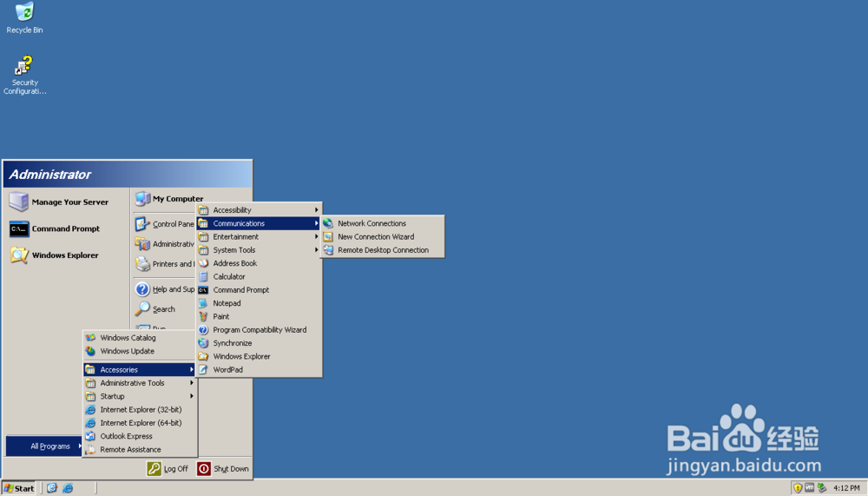
Task: Click the 'System Tools' menu label
Action: [x=234, y=250]
